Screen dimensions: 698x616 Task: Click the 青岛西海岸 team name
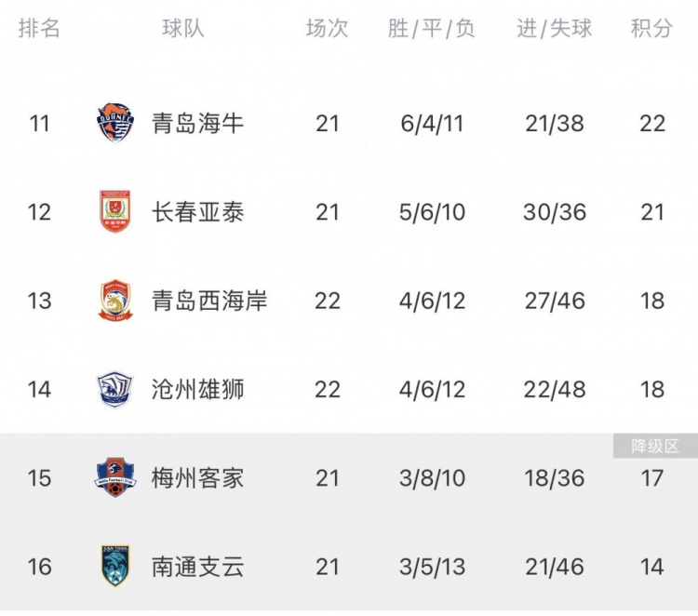[x=209, y=301]
